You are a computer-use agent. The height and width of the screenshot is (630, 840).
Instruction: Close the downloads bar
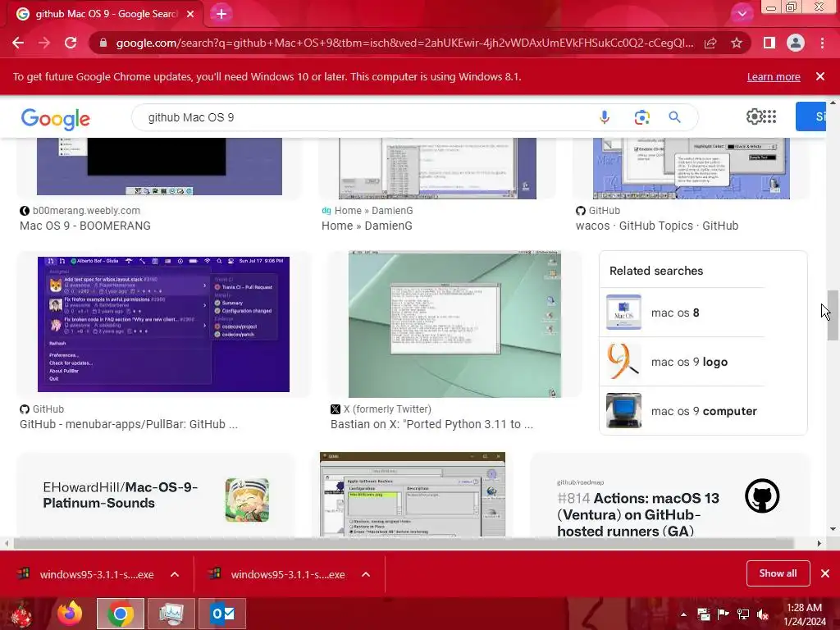(825, 573)
